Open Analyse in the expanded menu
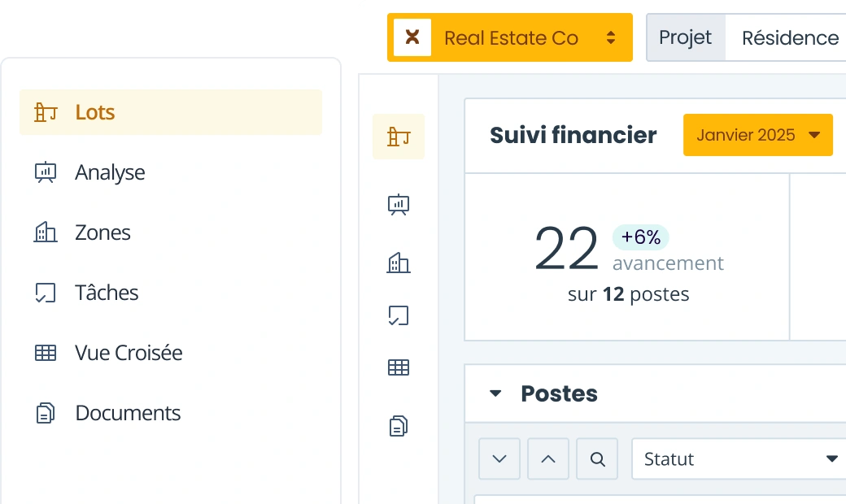846x504 pixels. [x=110, y=172]
